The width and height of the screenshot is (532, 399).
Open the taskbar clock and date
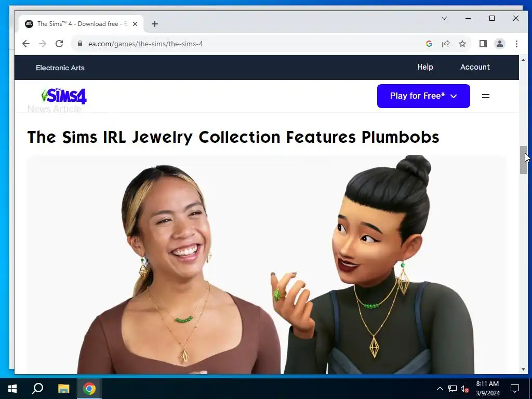[487, 389]
